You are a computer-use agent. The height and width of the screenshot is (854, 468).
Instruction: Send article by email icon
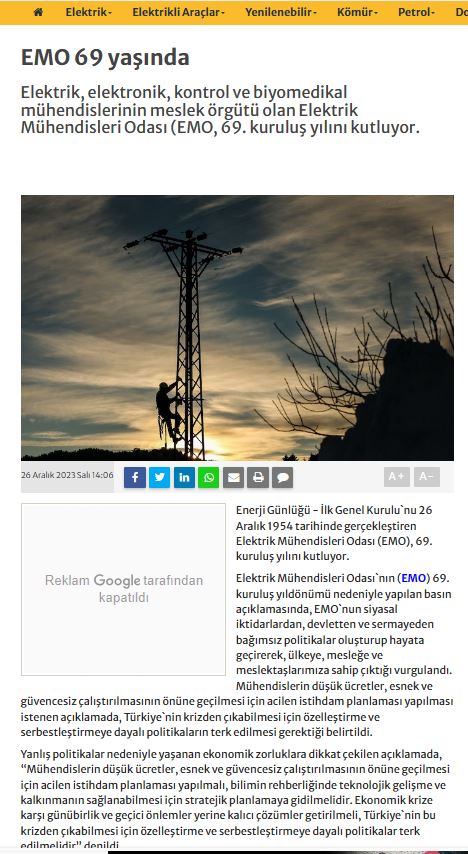[x=233, y=478]
